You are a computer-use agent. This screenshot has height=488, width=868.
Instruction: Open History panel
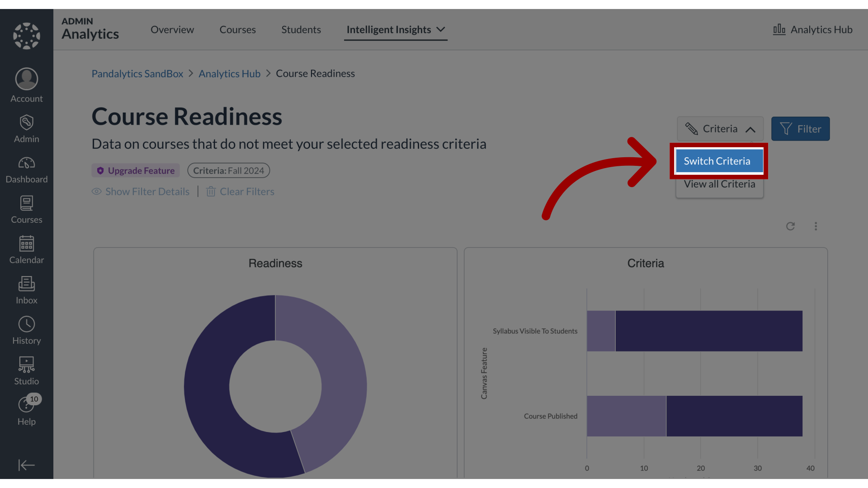[x=26, y=330]
